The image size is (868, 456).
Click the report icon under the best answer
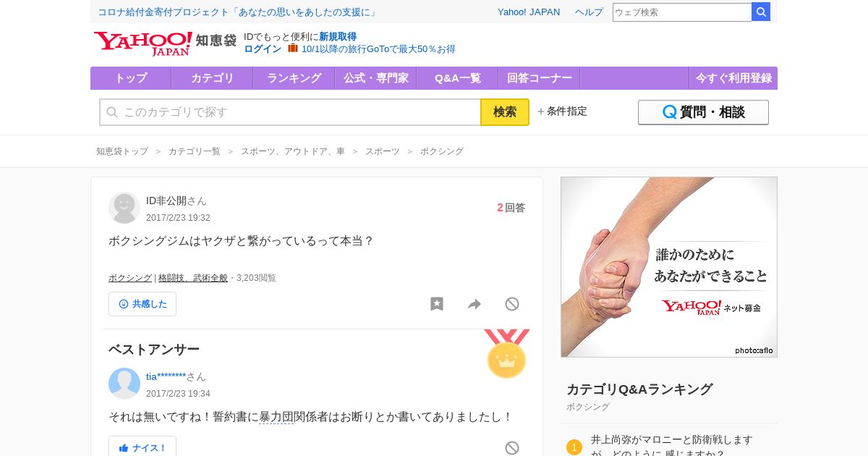point(512,448)
